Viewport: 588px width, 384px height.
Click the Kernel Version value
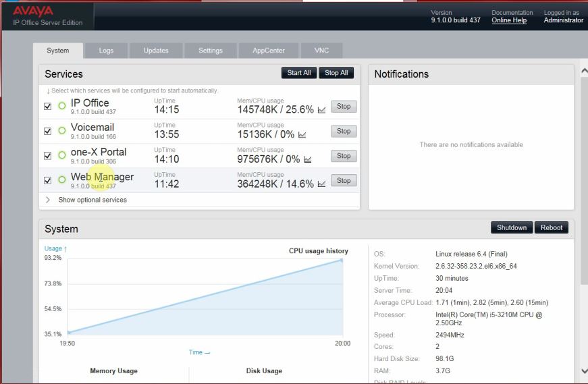(x=476, y=266)
